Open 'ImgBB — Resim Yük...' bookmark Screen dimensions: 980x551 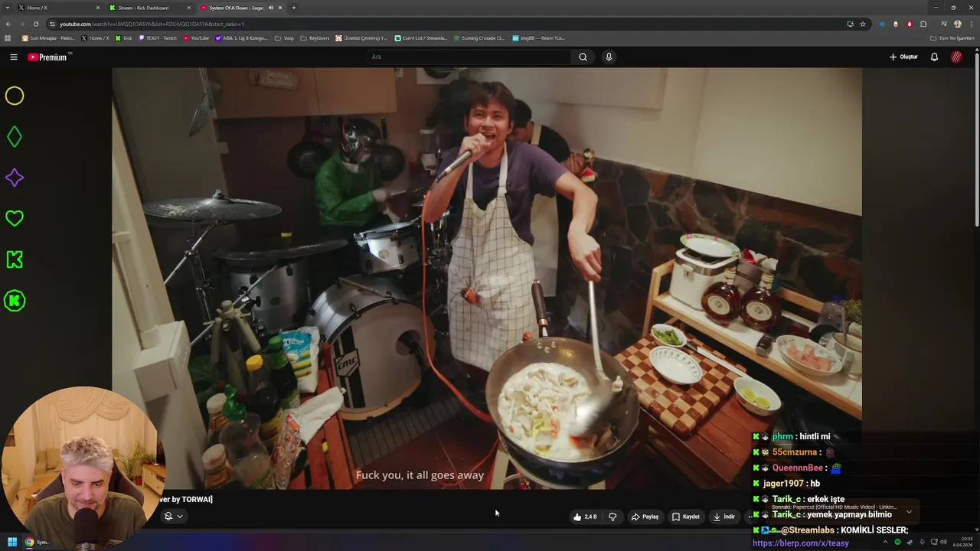click(x=538, y=37)
